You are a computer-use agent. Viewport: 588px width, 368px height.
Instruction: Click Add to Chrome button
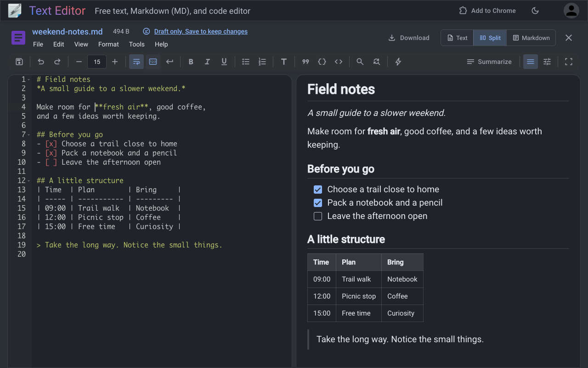(487, 11)
